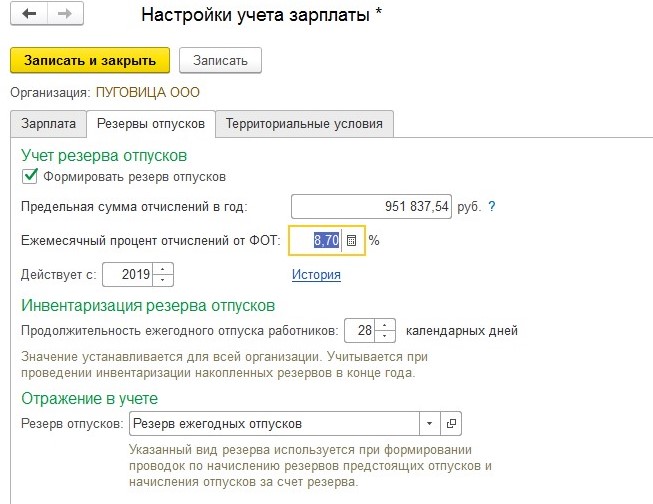Click the forward navigation arrow
The image size is (653, 504).
65,16
